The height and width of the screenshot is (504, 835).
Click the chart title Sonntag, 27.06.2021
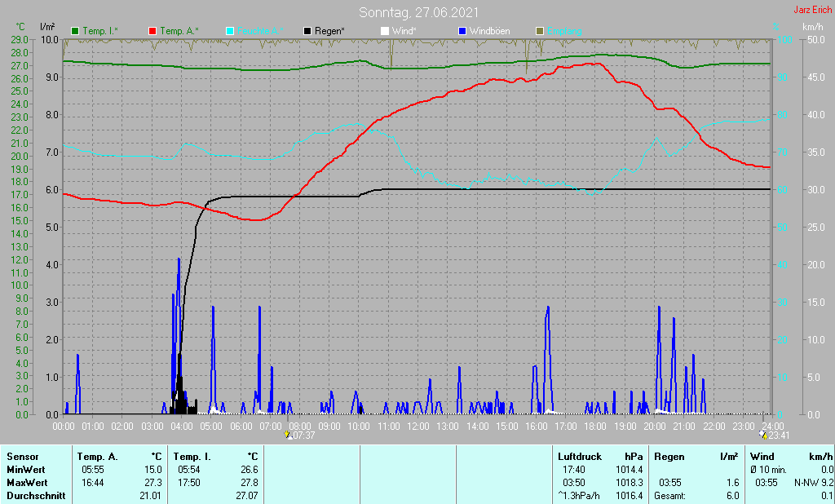[x=418, y=12]
